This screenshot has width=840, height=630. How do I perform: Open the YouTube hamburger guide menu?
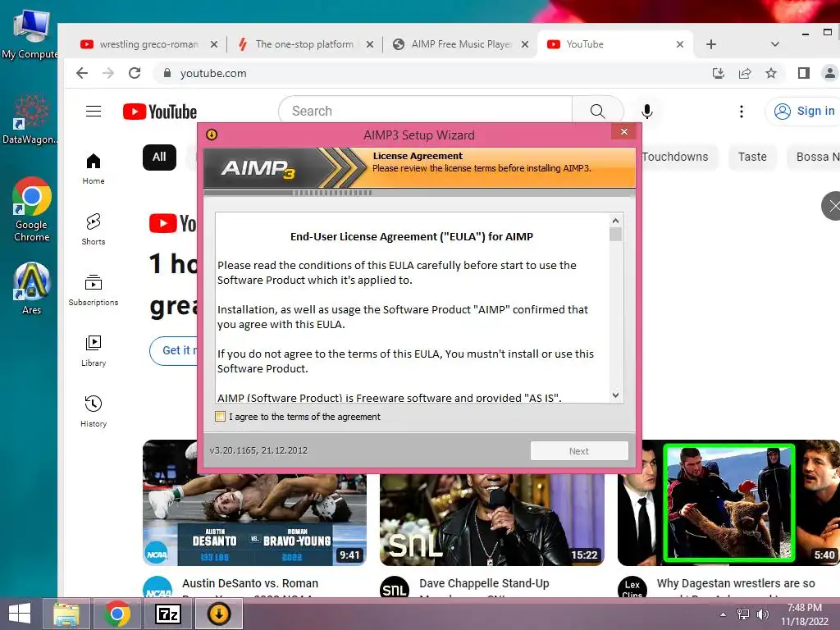[x=94, y=111]
